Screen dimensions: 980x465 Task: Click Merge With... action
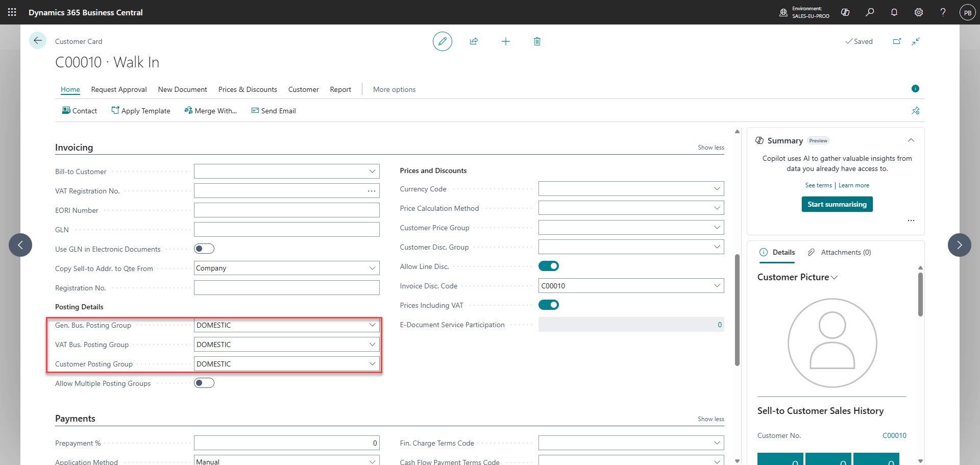(211, 111)
